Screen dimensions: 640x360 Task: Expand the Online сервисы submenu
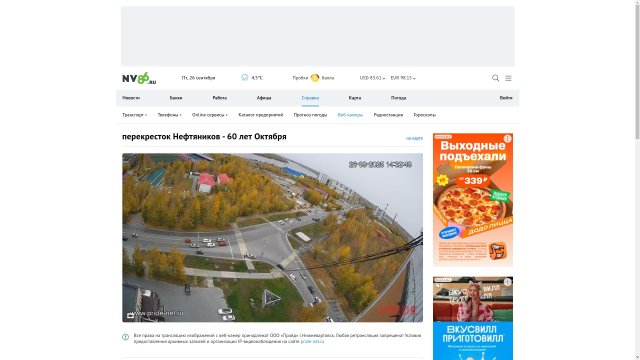210,115
